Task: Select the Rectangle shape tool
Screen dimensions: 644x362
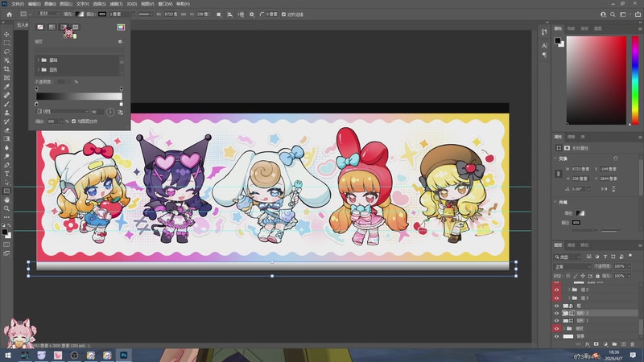Action: point(6,191)
